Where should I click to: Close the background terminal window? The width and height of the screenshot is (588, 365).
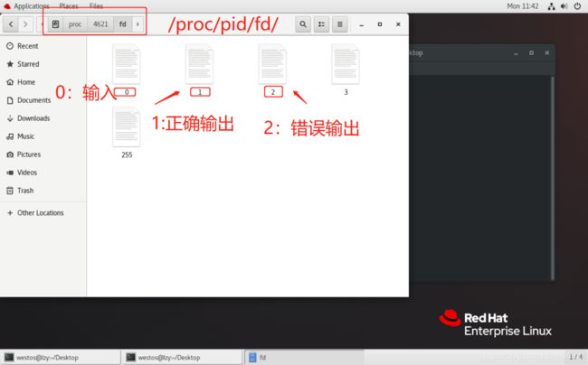pyautogui.click(x=547, y=52)
